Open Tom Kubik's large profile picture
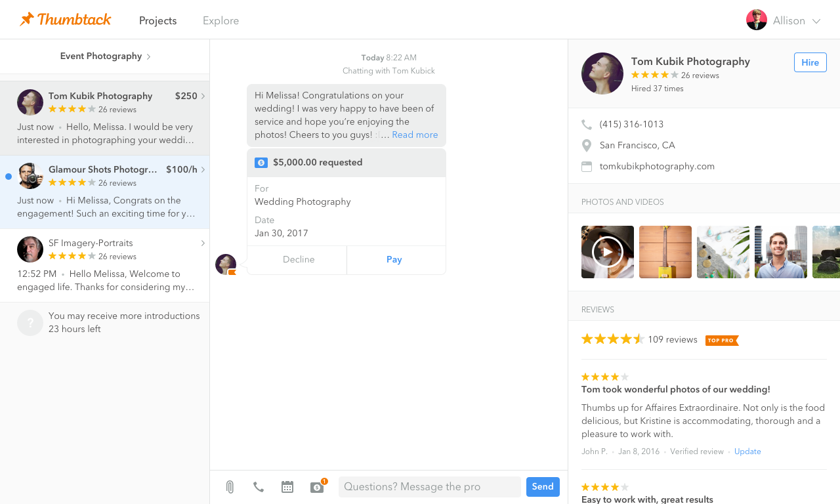The width and height of the screenshot is (840, 504). [602, 73]
